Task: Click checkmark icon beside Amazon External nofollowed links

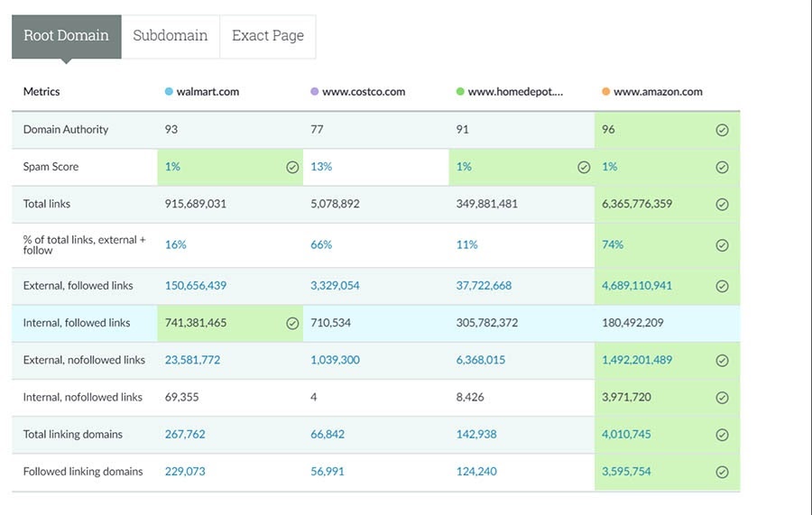Action: (x=722, y=361)
